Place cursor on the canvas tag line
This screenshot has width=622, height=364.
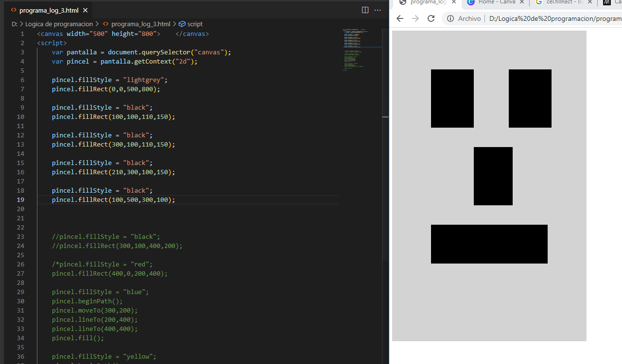coord(123,33)
